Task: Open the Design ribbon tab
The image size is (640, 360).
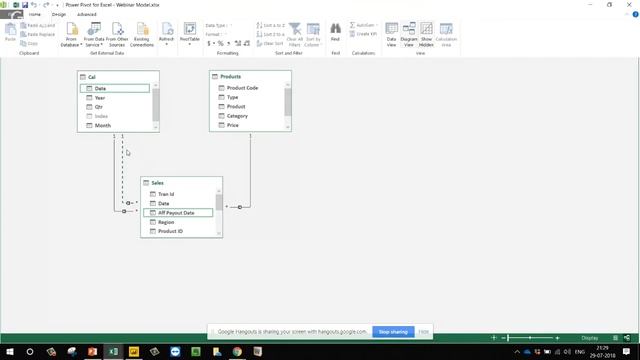Action: [x=59, y=14]
